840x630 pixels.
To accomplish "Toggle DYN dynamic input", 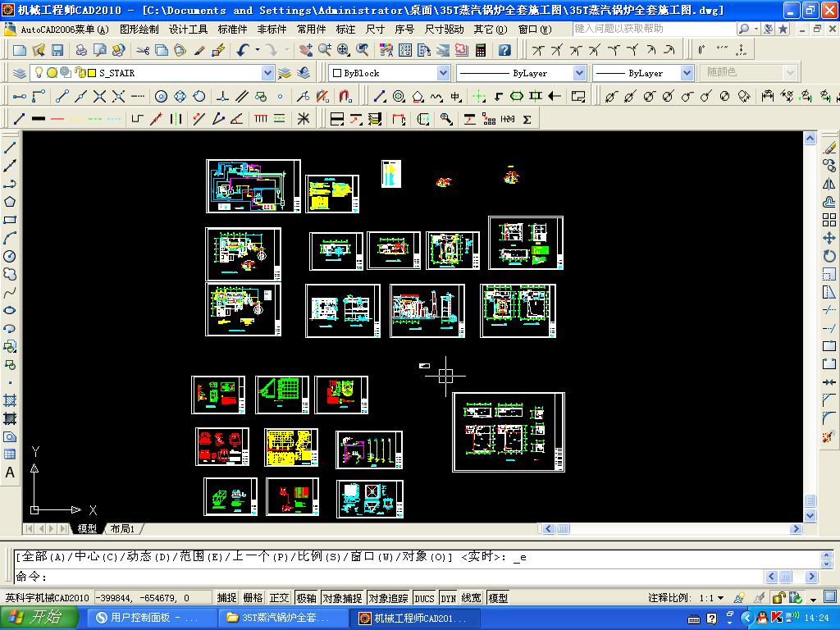I will point(449,598).
